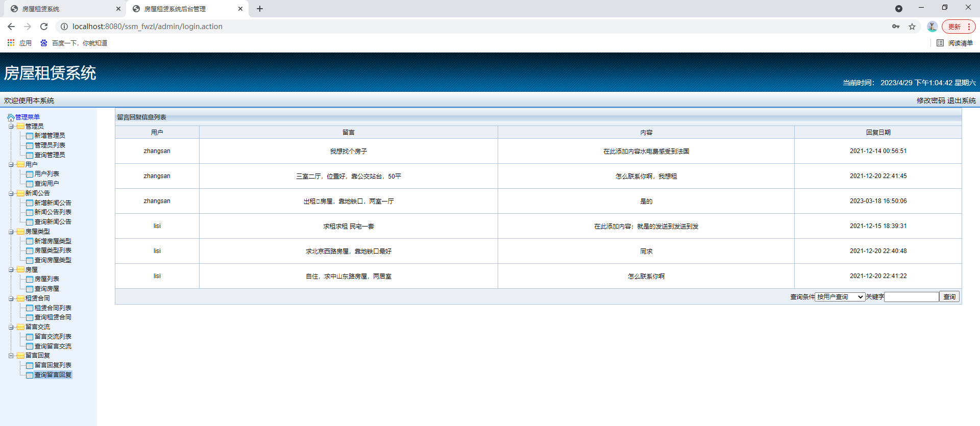Click the date 2023-03-18 16:50:06
This screenshot has width=980, height=426.
pos(878,201)
